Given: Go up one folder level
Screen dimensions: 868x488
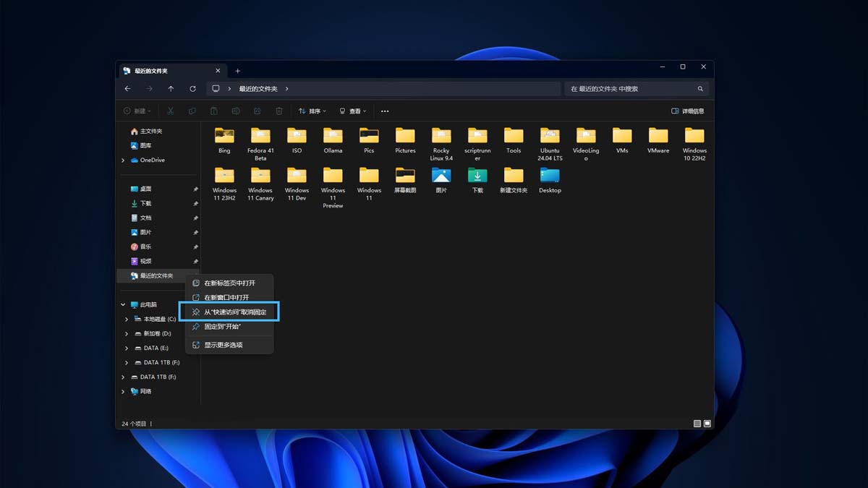Looking at the screenshot, I should pos(171,89).
